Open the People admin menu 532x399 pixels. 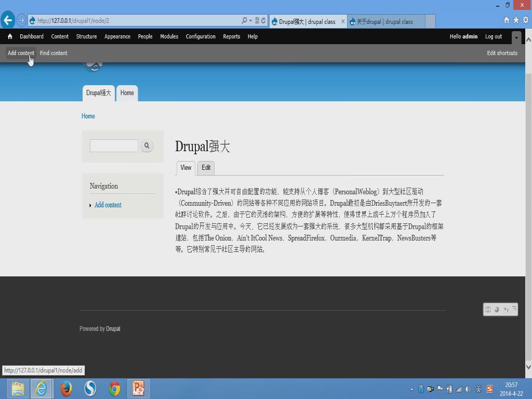(x=145, y=36)
